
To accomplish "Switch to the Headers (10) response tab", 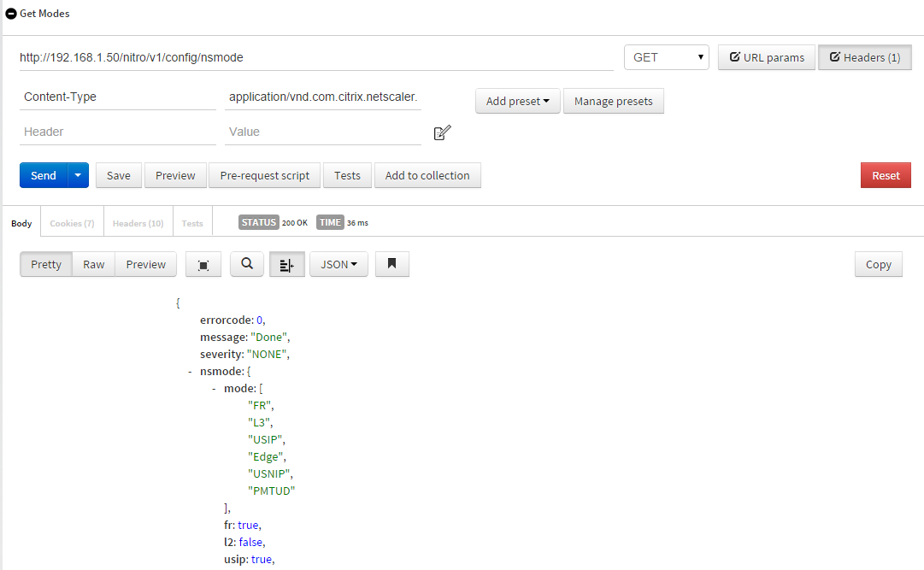I will click(138, 223).
